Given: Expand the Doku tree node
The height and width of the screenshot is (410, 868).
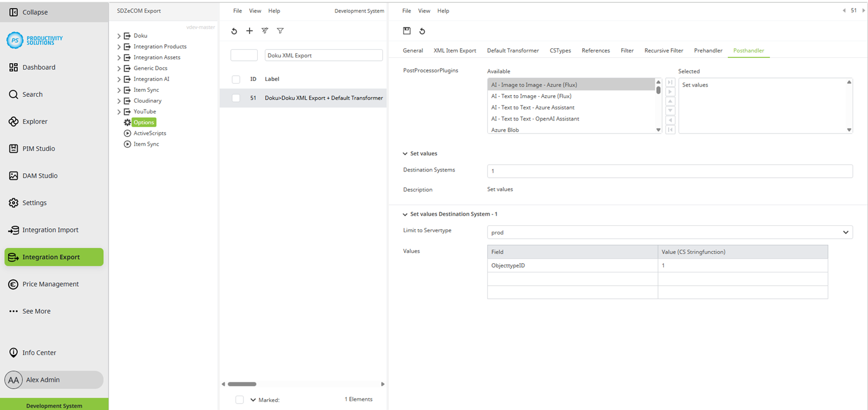Looking at the screenshot, I should (118, 36).
